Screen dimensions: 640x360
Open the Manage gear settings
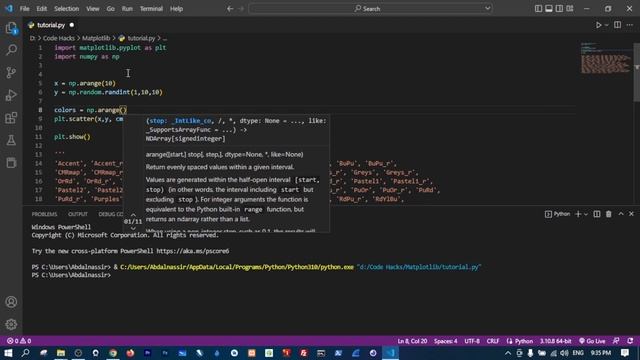[11, 324]
